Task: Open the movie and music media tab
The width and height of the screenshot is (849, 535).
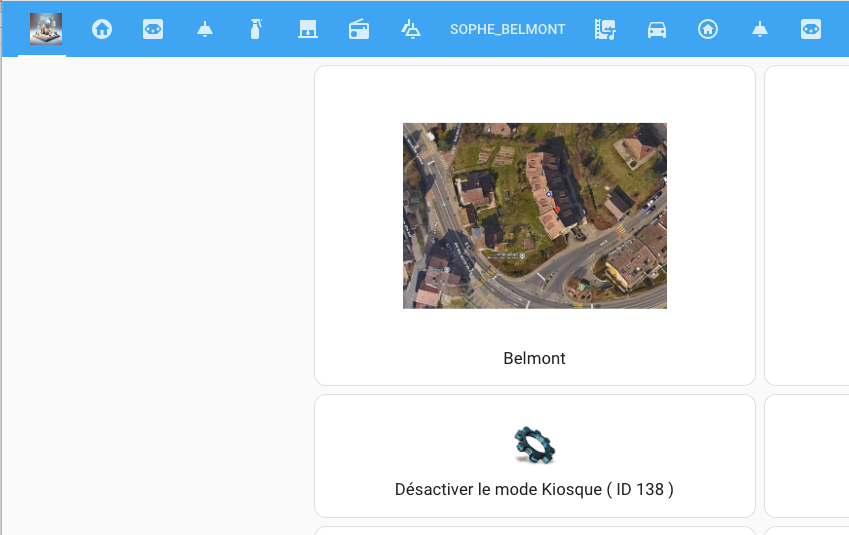Action: point(605,29)
